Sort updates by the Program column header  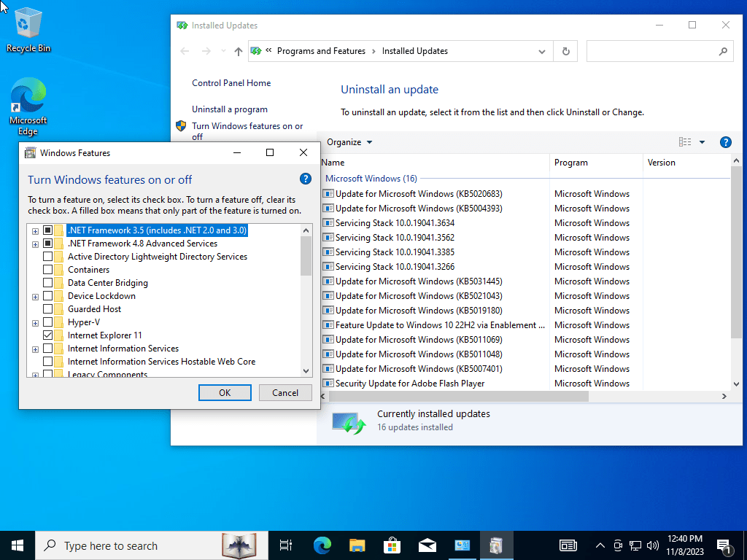tap(596, 163)
